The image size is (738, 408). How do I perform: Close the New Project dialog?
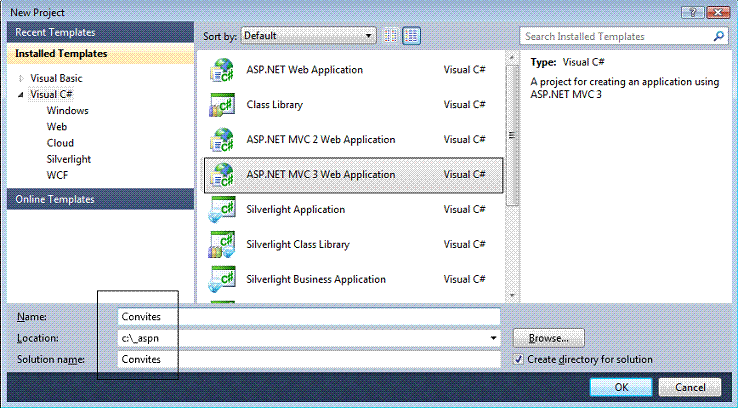coord(718,12)
